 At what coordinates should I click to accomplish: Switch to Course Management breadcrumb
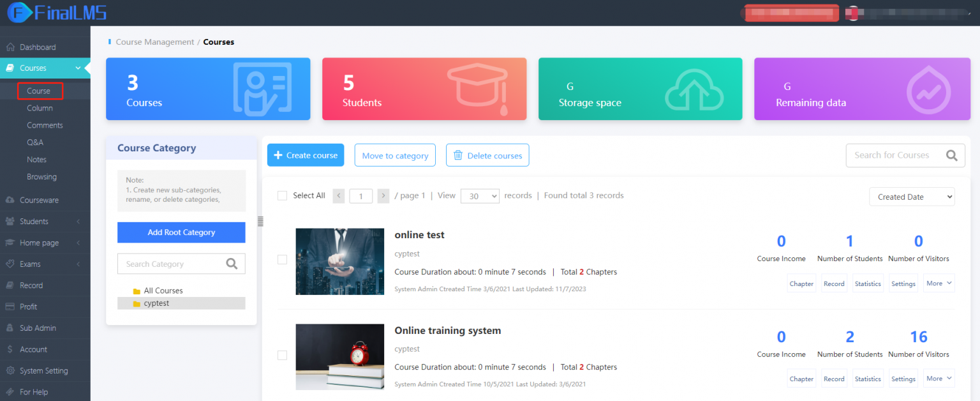[x=154, y=42]
